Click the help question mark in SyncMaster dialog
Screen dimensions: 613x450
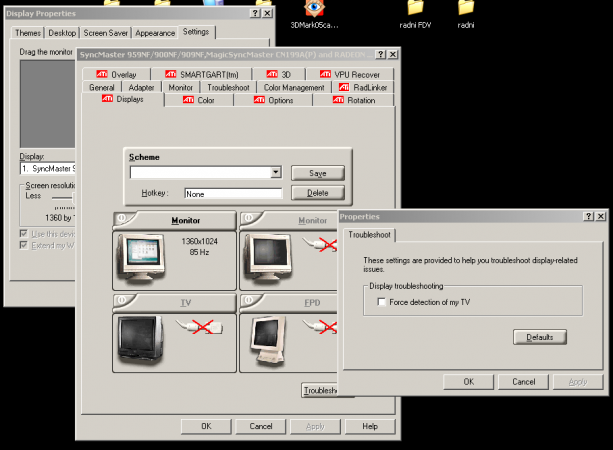tap(380, 54)
